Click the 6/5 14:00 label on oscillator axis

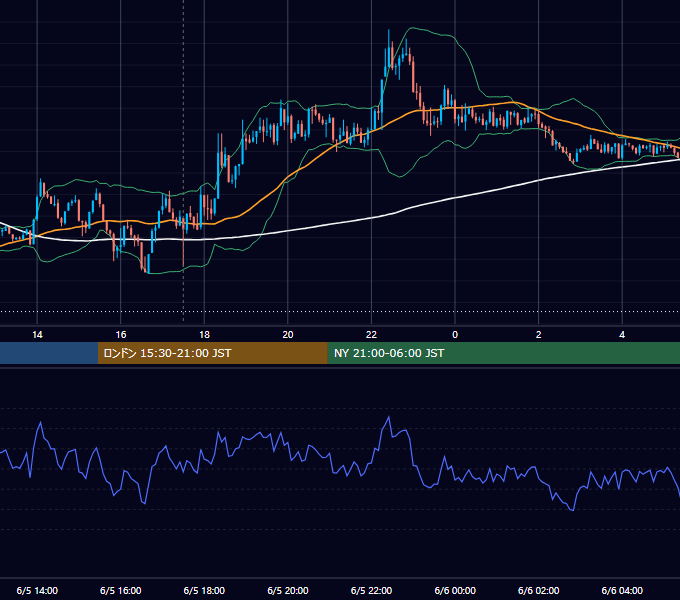(37, 590)
